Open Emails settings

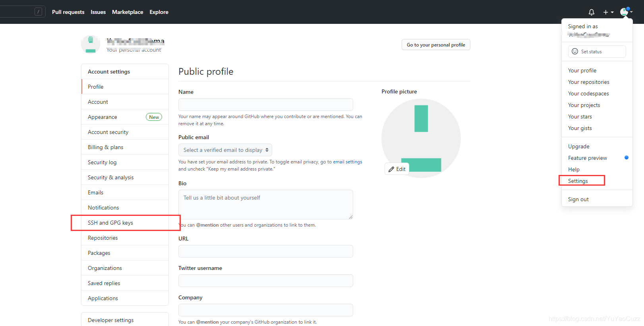click(x=125, y=192)
